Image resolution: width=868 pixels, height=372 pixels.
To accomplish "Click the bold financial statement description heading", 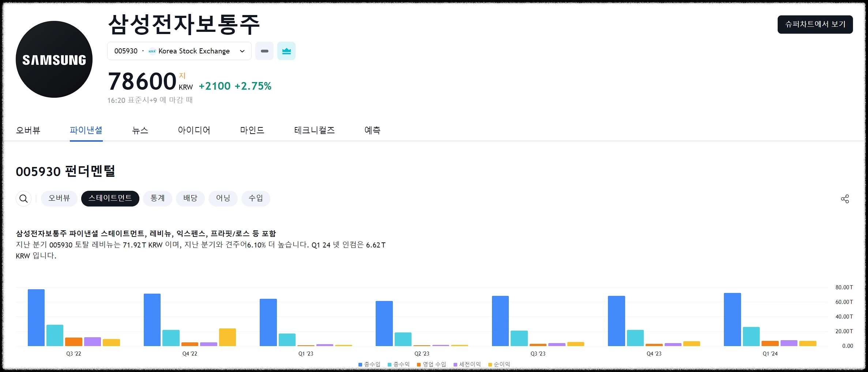I will (x=146, y=234).
